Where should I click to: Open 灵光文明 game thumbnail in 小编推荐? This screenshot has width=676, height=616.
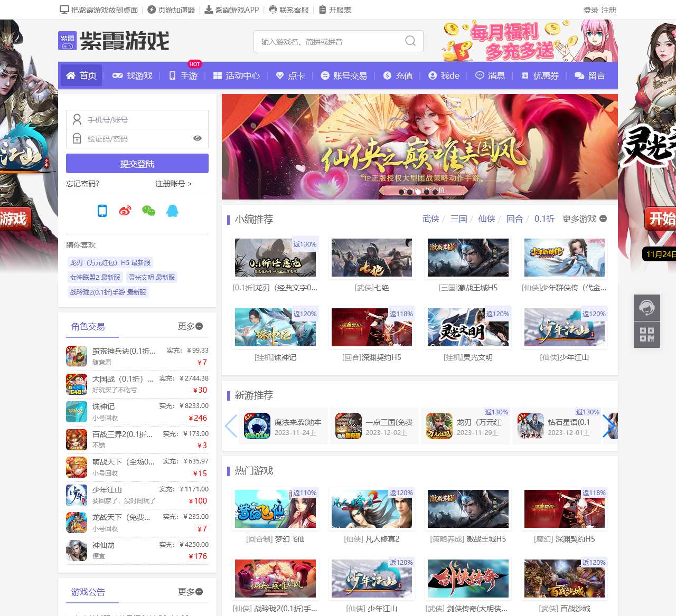point(468,327)
